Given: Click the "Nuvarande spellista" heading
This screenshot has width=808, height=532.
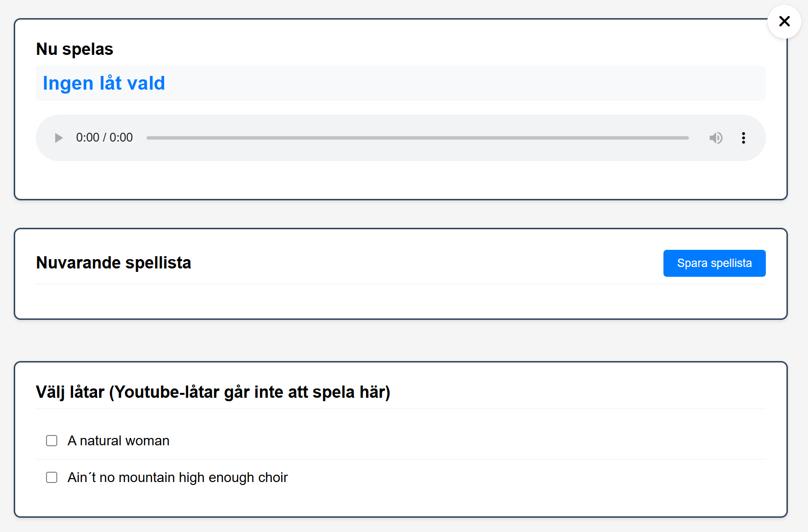Looking at the screenshot, I should point(113,263).
